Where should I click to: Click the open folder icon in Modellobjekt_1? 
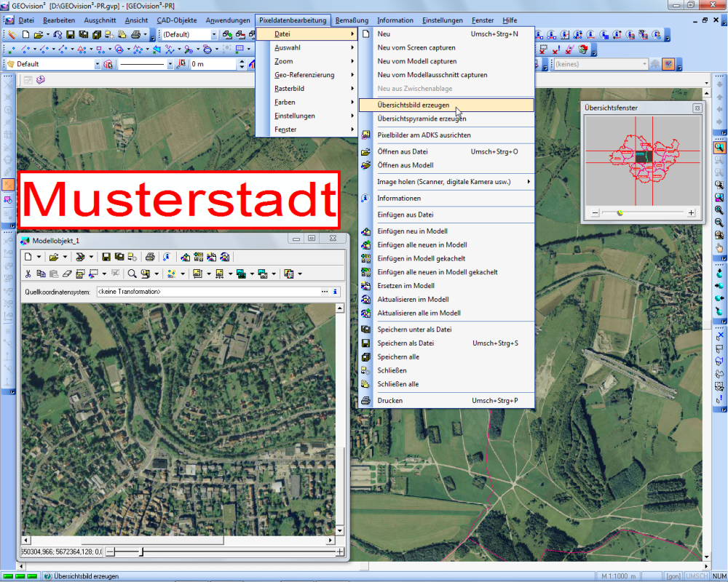click(54, 257)
